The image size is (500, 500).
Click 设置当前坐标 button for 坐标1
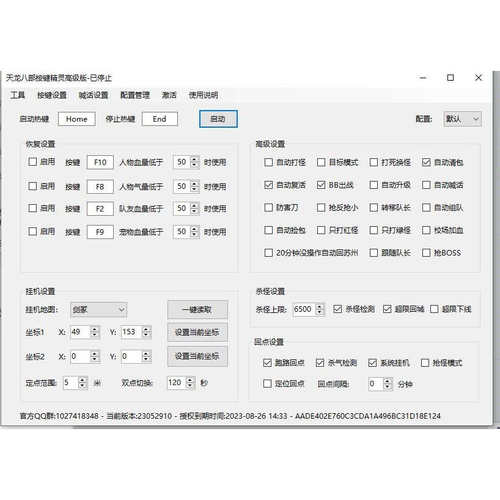tap(197, 332)
